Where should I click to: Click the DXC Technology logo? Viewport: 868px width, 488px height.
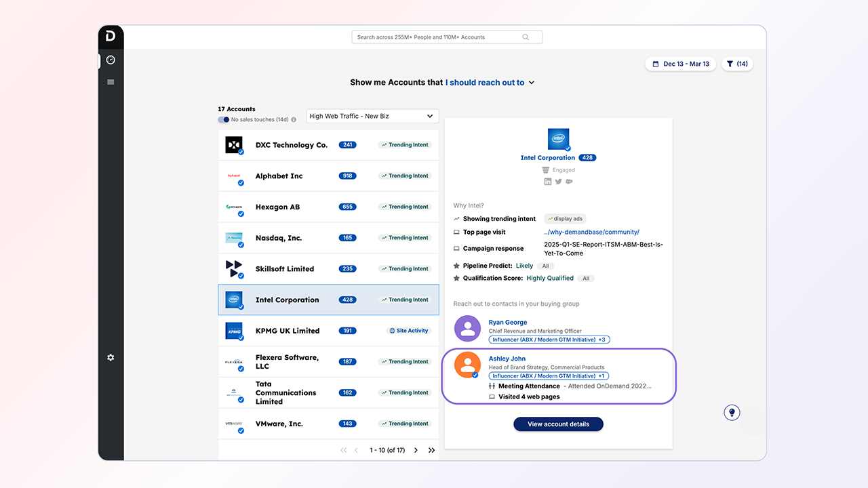tap(234, 144)
